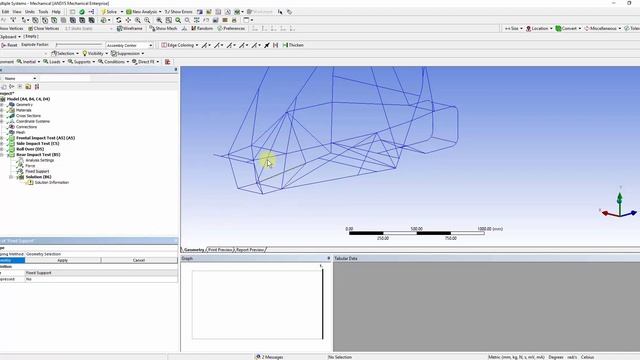Click the Rotate view icon
The width and height of the screenshot is (640, 360).
click(119, 20)
